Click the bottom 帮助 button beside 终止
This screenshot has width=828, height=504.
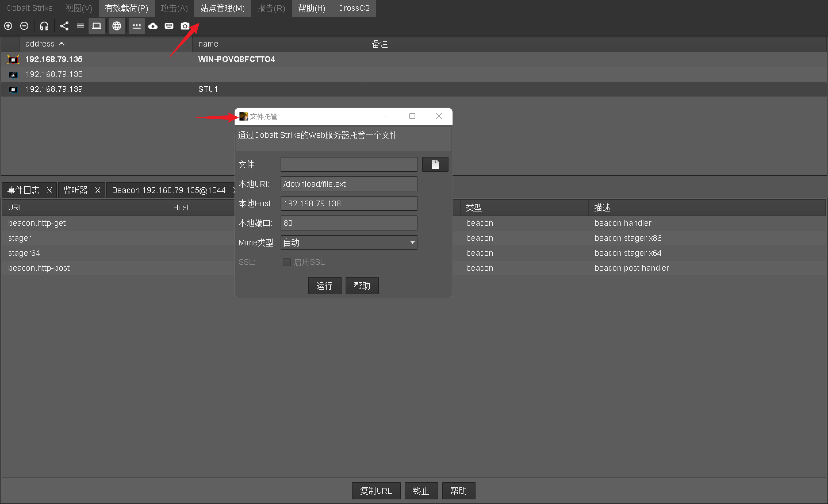pyautogui.click(x=458, y=490)
